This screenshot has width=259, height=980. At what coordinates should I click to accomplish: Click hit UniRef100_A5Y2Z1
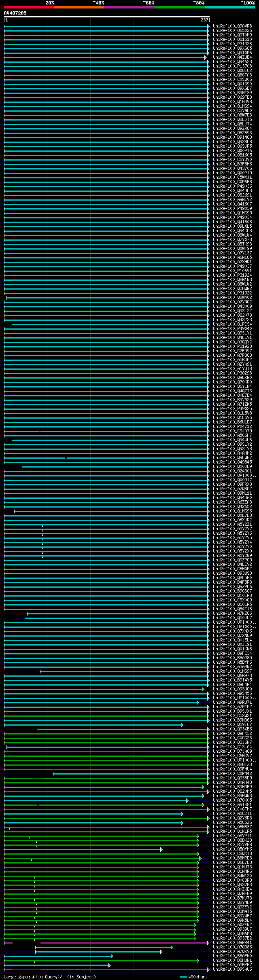[x=232, y=524]
